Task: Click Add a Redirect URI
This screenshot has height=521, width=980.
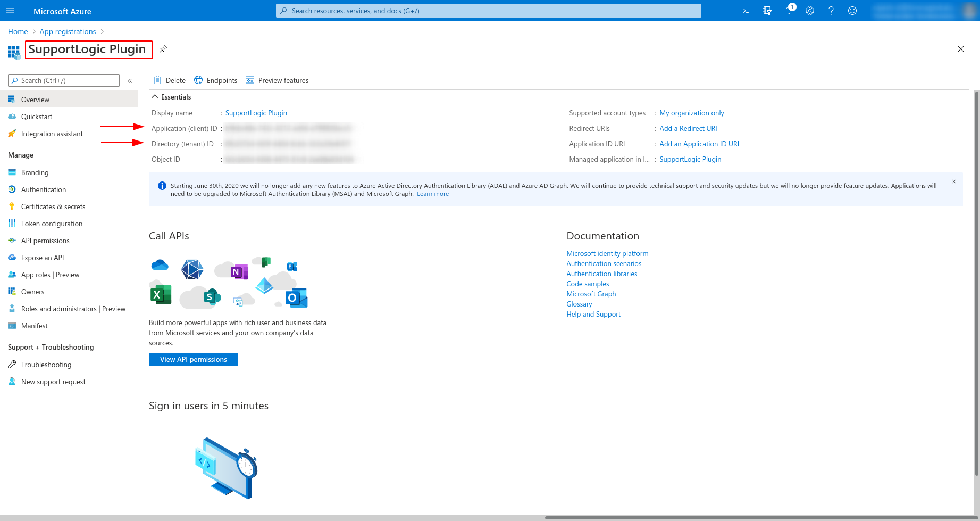Action: [688, 128]
